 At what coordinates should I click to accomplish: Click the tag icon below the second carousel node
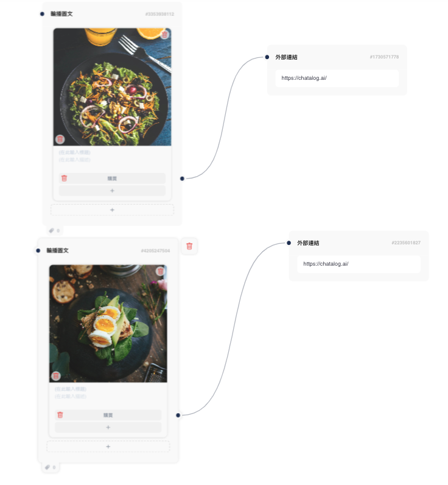tap(47, 467)
